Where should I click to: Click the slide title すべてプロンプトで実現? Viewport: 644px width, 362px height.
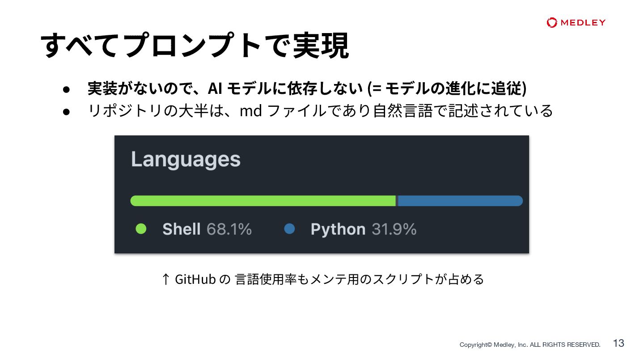[x=194, y=46]
